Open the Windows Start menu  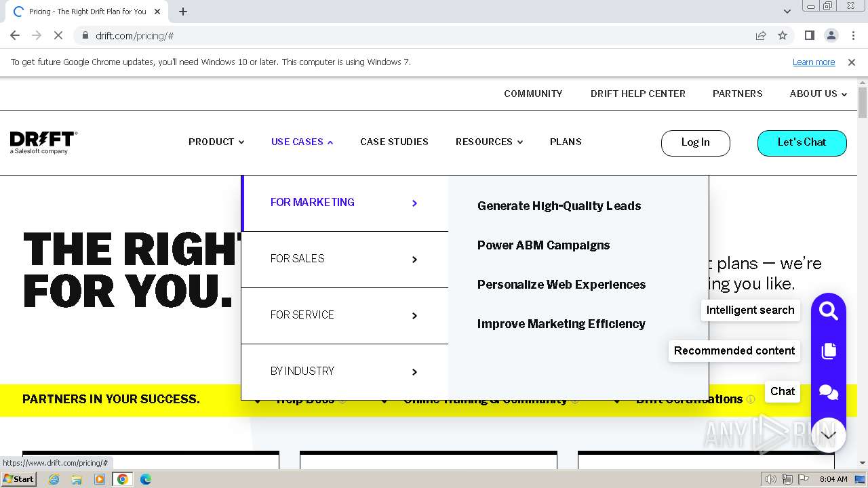pos(18,479)
